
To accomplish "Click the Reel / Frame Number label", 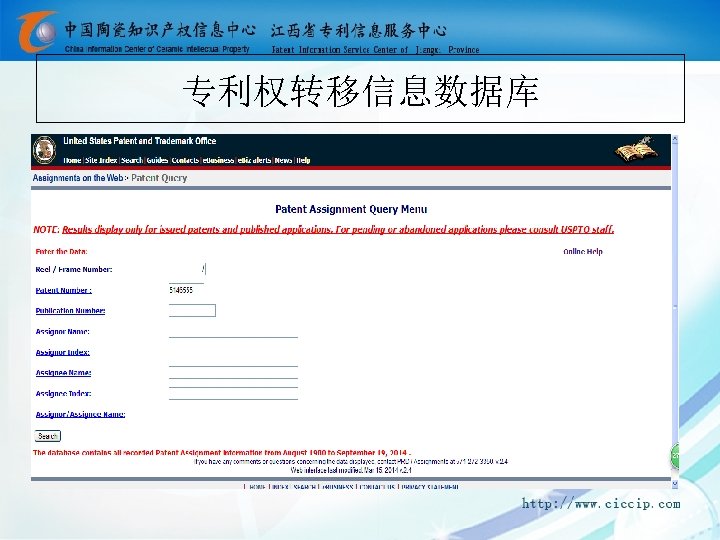I will (74, 270).
